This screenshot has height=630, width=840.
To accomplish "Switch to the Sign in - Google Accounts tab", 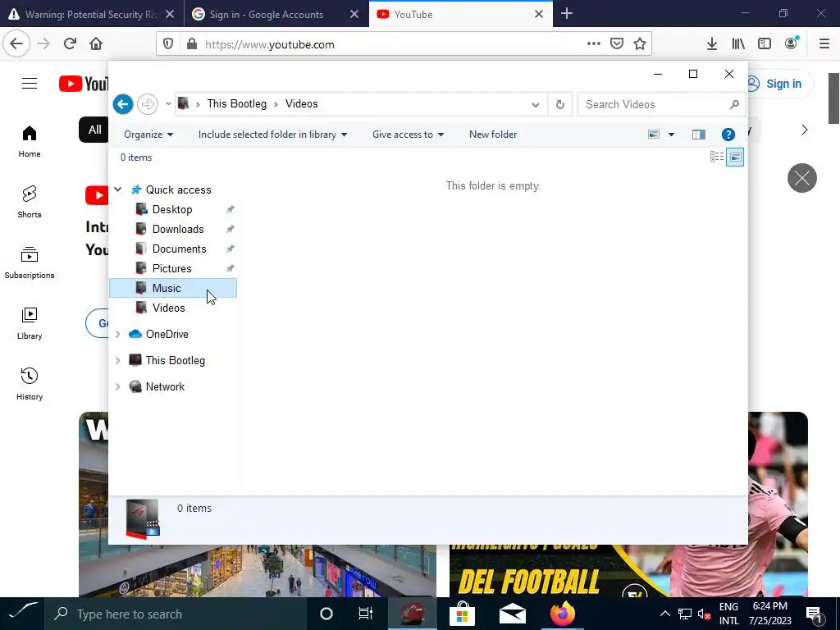I will point(276,14).
